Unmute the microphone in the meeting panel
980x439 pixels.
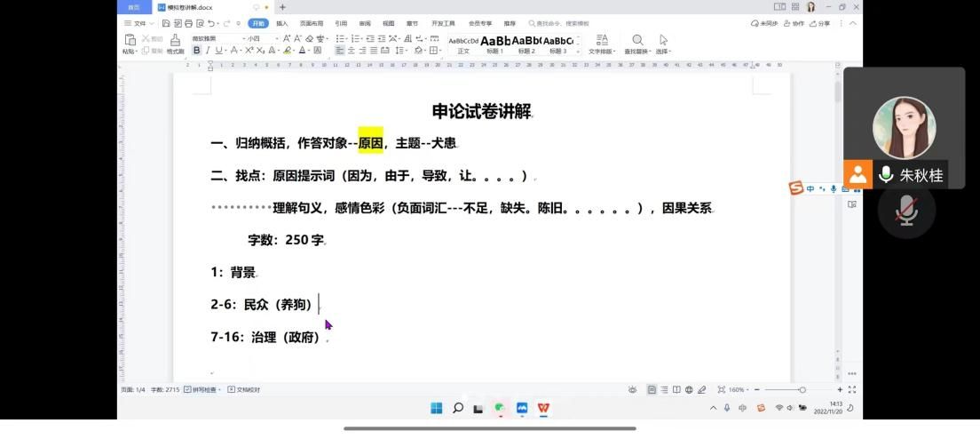click(x=905, y=212)
